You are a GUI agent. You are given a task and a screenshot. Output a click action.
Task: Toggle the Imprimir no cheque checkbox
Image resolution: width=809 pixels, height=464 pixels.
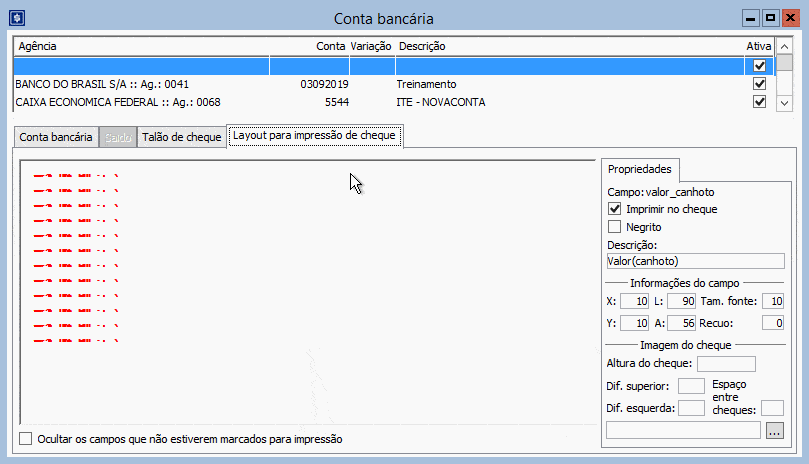[615, 209]
